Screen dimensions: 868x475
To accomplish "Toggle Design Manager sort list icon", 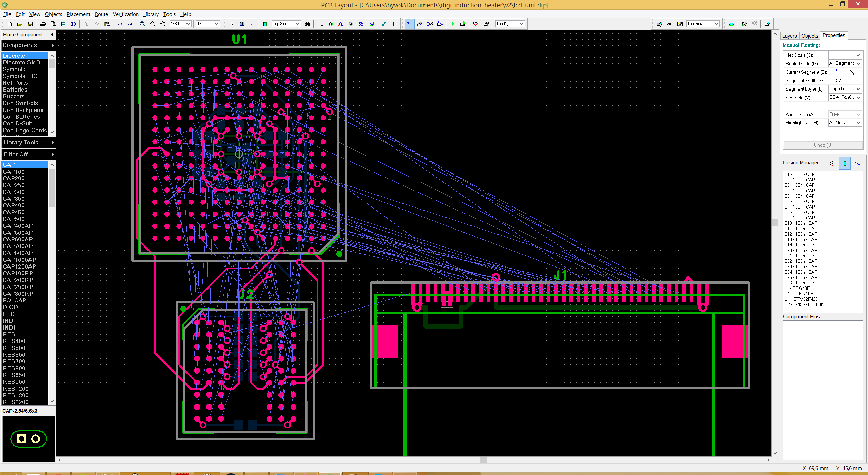I will pyautogui.click(x=832, y=163).
